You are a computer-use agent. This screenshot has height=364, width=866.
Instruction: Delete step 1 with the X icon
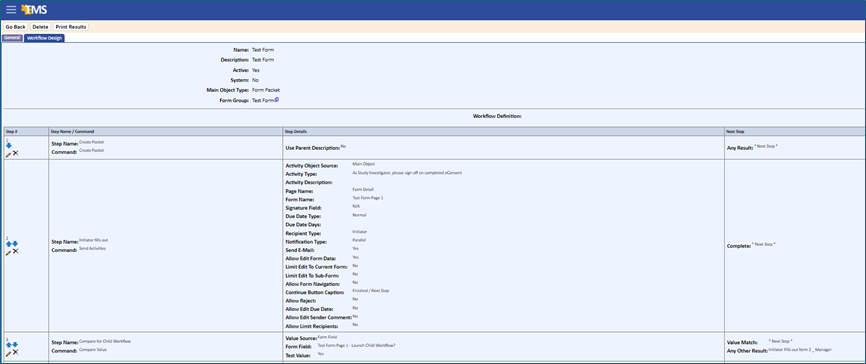pos(15,154)
